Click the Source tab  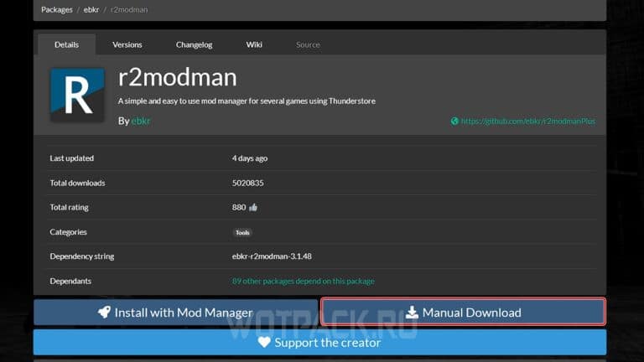click(x=308, y=44)
